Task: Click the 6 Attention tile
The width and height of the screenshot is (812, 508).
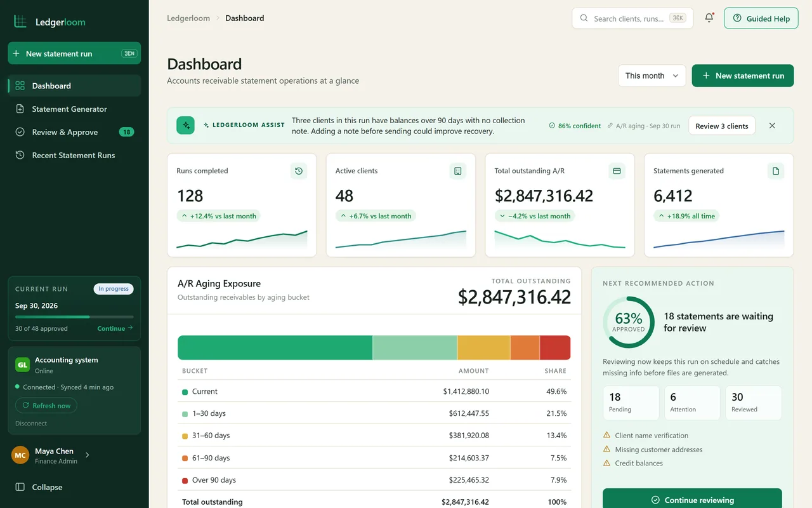Action: [x=692, y=403]
